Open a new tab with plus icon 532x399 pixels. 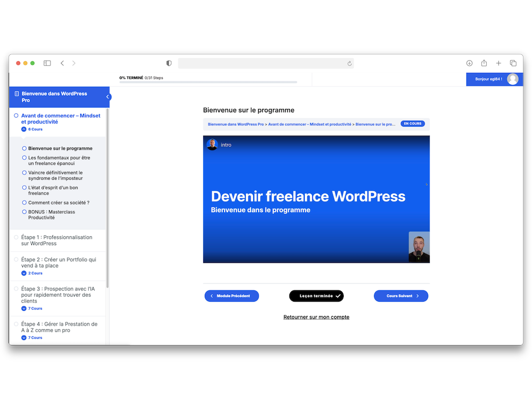[x=498, y=63]
